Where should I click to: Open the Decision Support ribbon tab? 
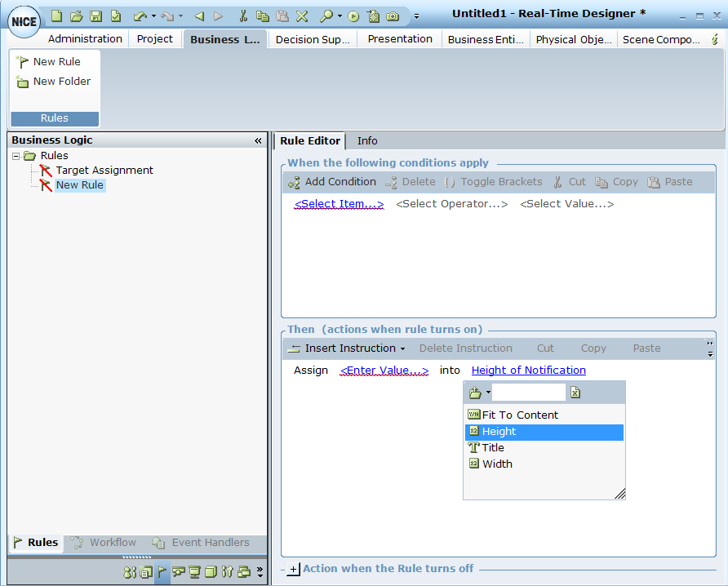312,39
